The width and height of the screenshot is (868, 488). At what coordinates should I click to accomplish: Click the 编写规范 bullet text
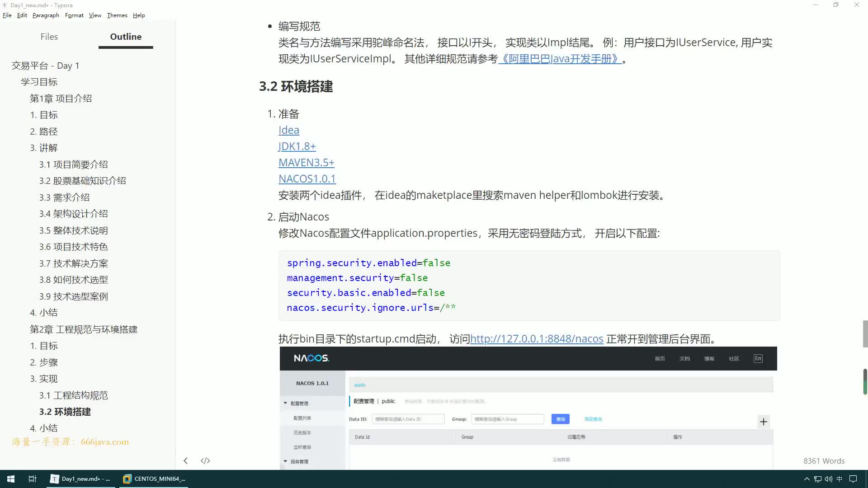(x=299, y=26)
